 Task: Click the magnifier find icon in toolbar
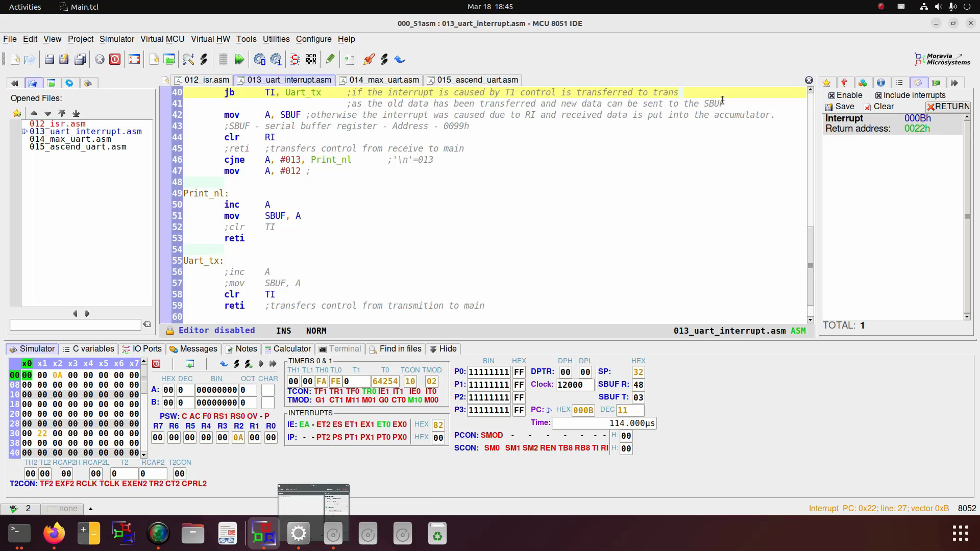click(188, 60)
